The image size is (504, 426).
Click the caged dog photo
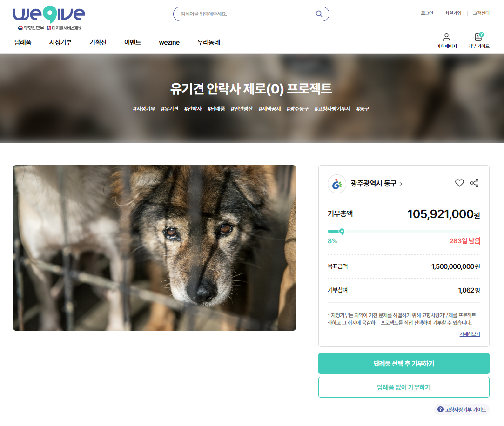[155, 248]
